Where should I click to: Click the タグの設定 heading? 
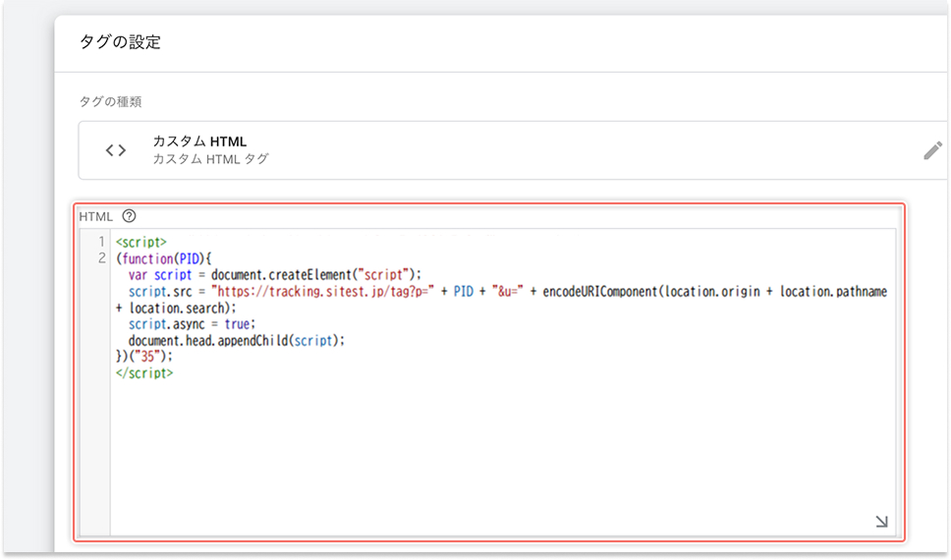coord(120,42)
